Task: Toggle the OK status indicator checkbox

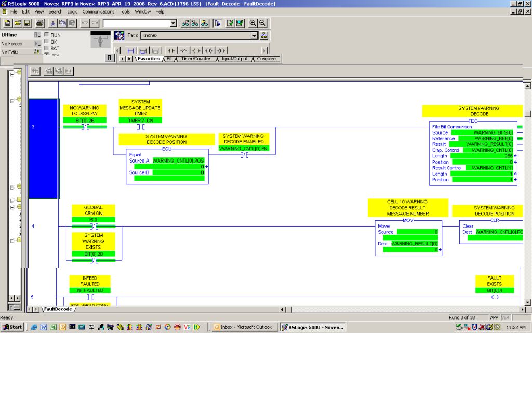Action: pyautogui.click(x=47, y=42)
